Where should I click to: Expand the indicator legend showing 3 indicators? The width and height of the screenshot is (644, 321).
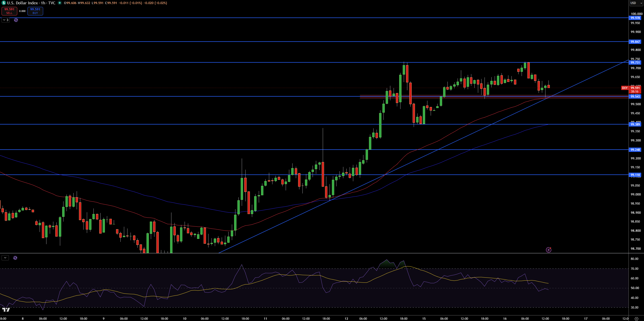coord(6,20)
